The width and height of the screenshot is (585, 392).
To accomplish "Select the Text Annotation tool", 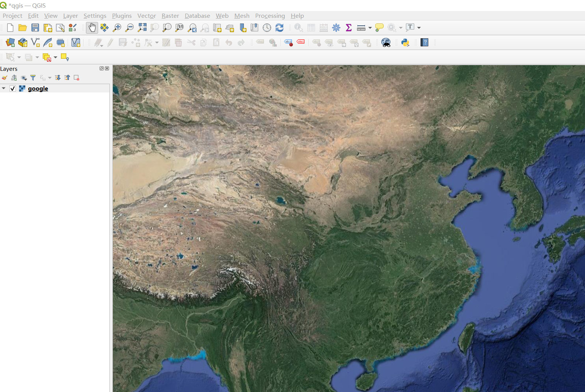I will point(410,27).
